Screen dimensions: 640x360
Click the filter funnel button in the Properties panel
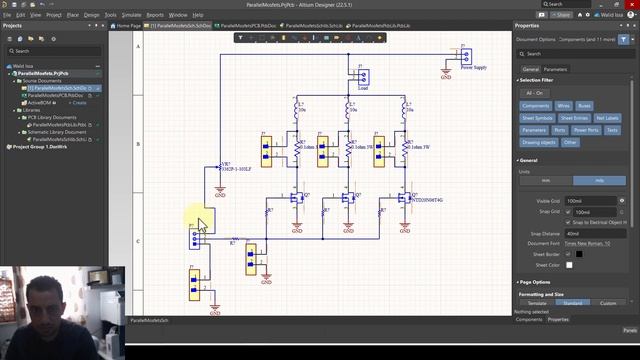[623, 40]
